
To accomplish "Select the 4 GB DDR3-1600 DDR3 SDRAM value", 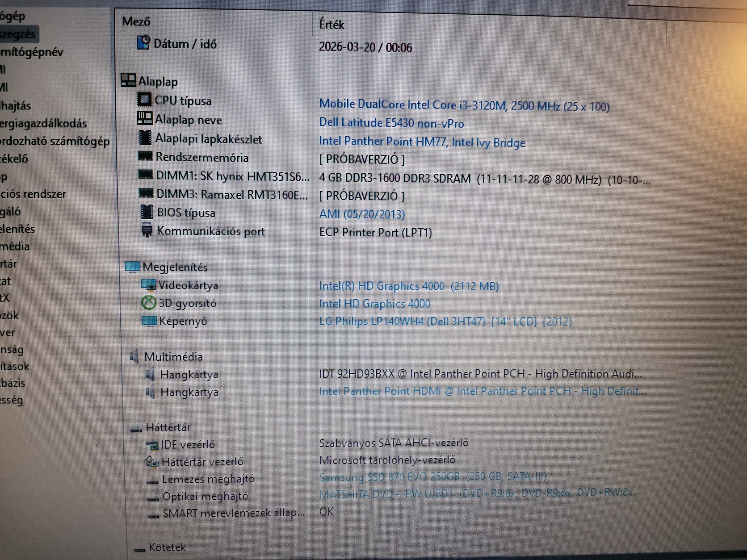I will coord(485,180).
